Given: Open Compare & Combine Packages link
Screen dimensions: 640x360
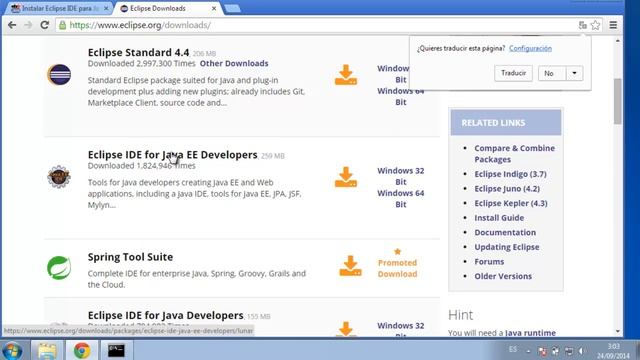Looking at the screenshot, I should pos(514,154).
